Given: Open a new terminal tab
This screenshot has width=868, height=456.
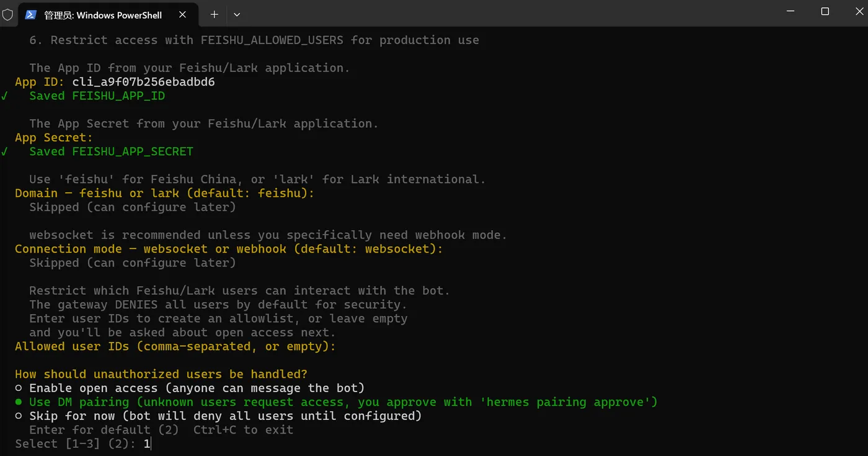Looking at the screenshot, I should click(214, 14).
